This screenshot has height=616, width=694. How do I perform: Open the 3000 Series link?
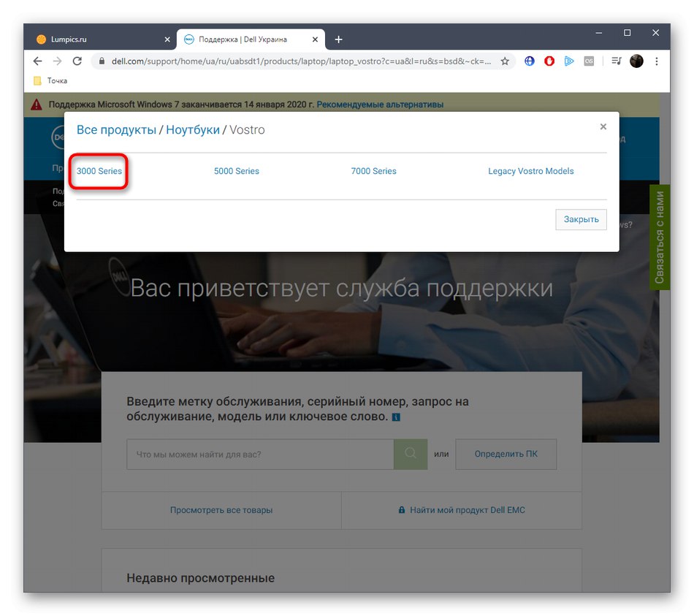(99, 170)
